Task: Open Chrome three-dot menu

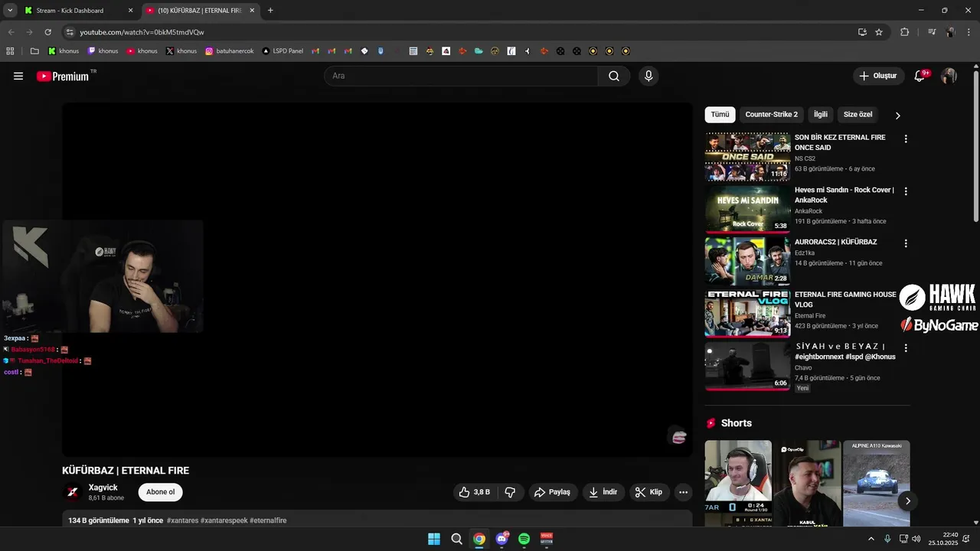Action: point(969,32)
